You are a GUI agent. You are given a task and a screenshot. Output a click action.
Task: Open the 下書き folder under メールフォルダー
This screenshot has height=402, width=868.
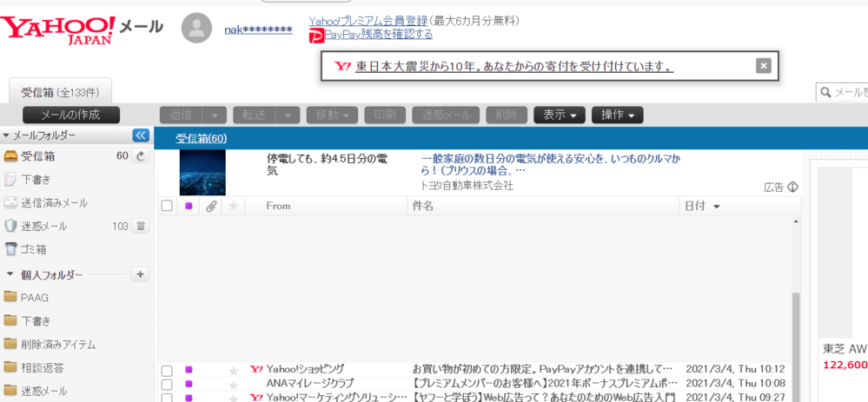point(36,180)
